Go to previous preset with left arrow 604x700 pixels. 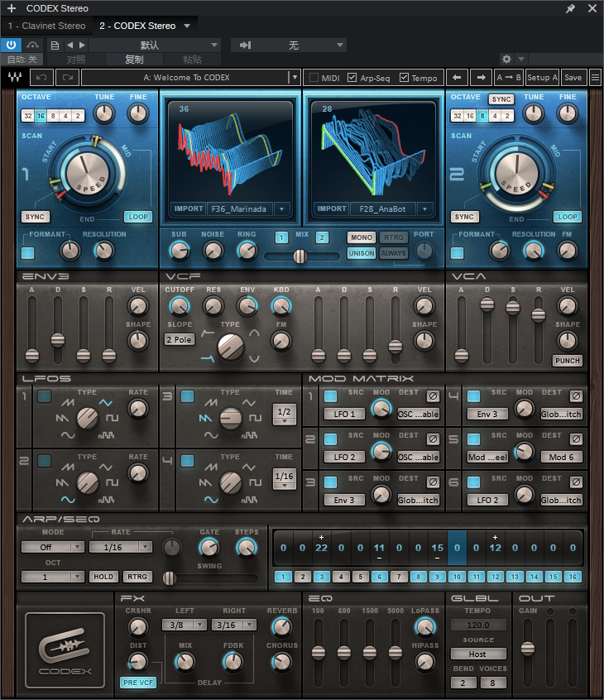pyautogui.click(x=457, y=77)
